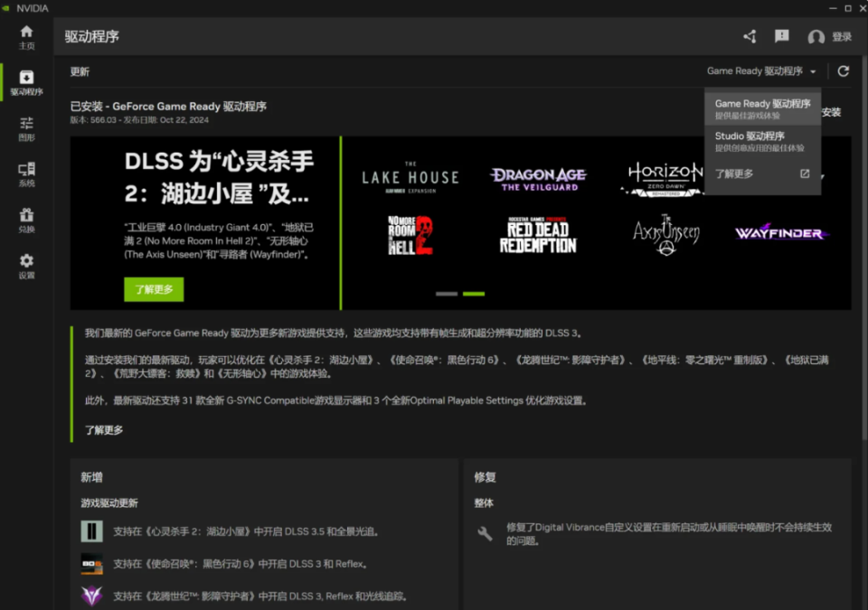The height and width of the screenshot is (610, 868).
Task: Click the wrench icon under 修复 section
Action: coord(485,533)
